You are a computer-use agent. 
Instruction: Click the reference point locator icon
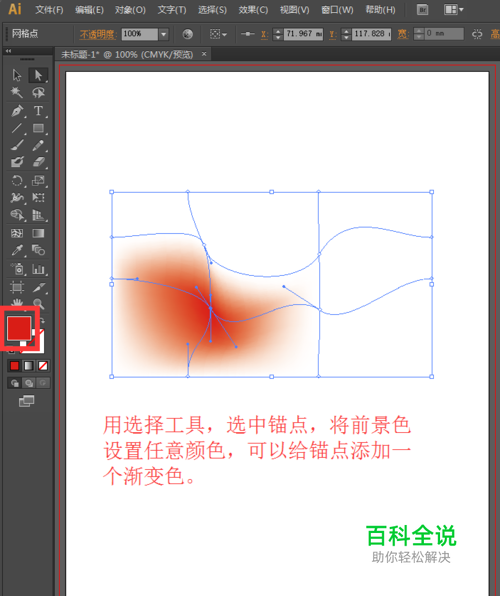pyautogui.click(x=248, y=34)
